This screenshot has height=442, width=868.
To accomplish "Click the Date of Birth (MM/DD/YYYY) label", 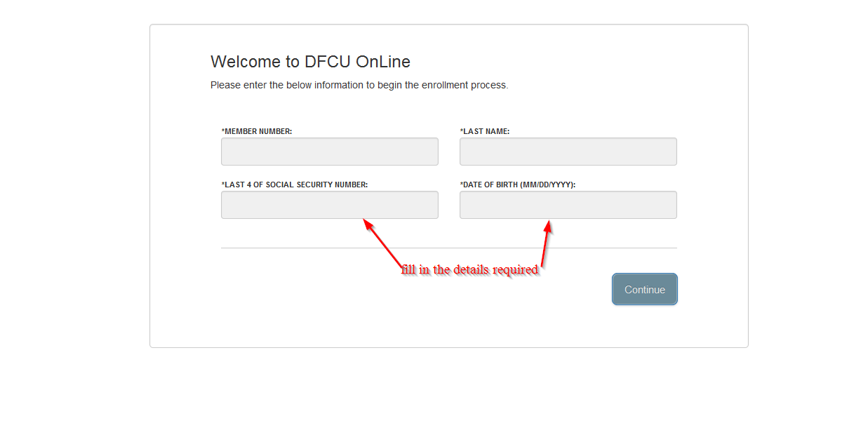I will 519,185.
